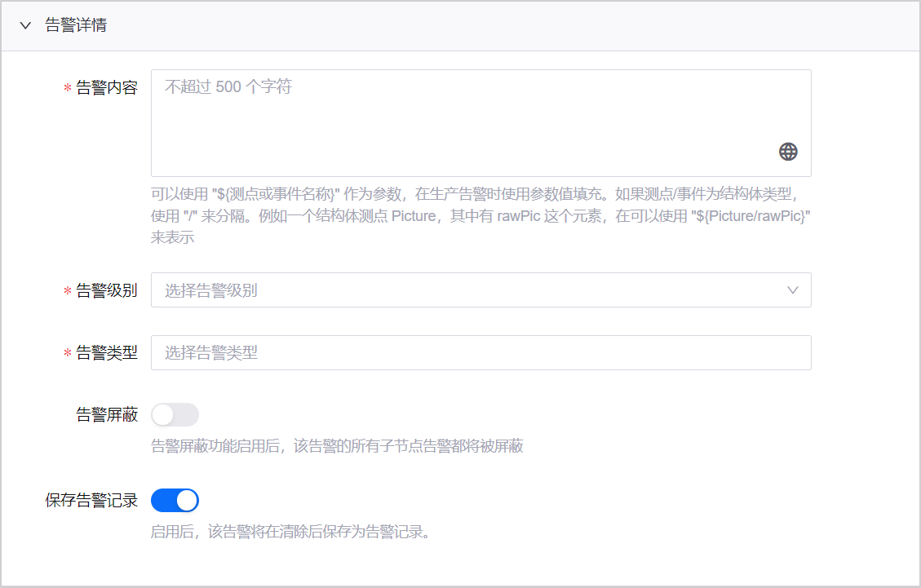This screenshot has height=588, width=921.
Task: Click the 告警类型 field label
Action: click(107, 353)
